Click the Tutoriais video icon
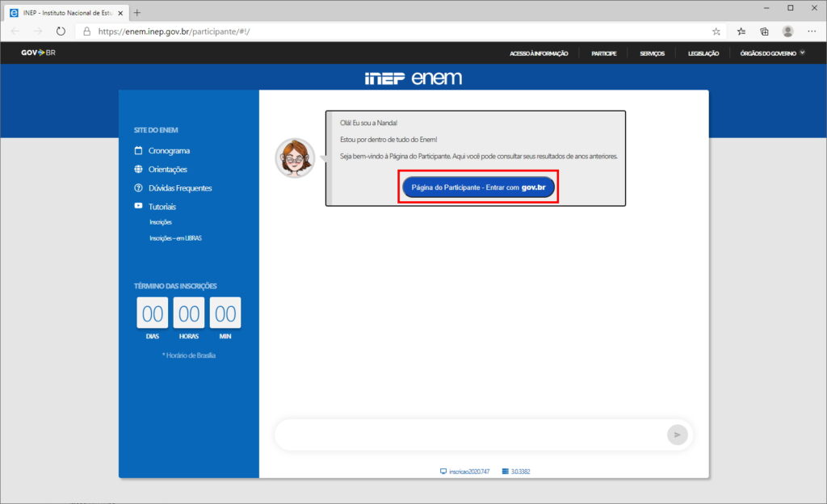827x504 pixels. (x=138, y=206)
